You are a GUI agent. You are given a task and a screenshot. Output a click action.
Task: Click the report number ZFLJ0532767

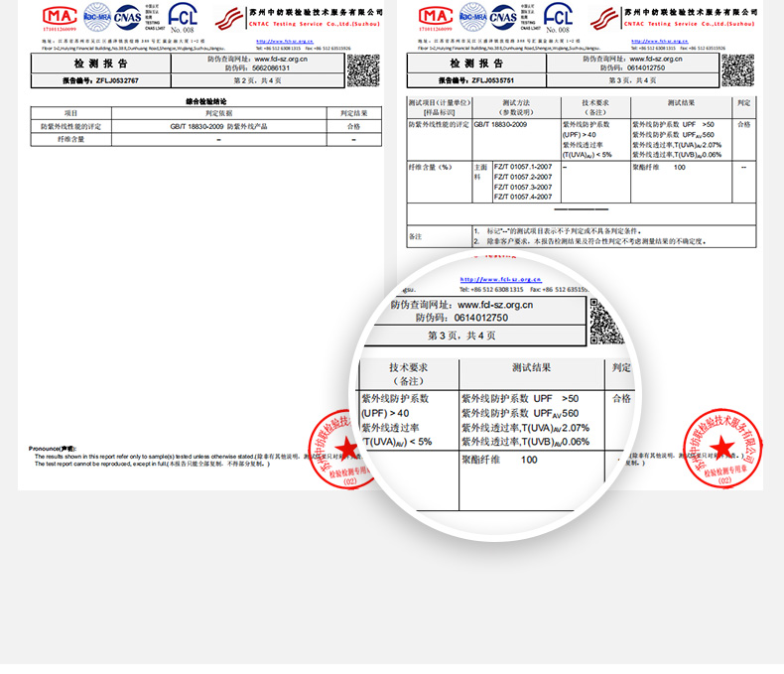tap(117, 80)
